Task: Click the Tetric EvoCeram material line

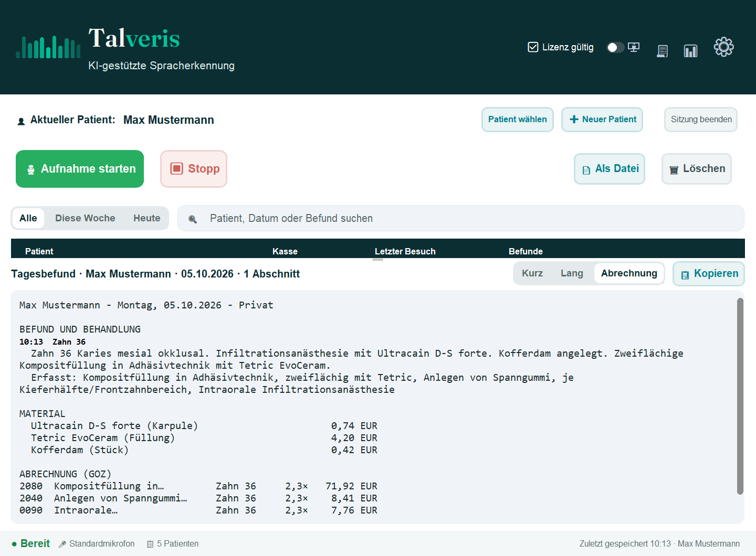Action: (204, 438)
